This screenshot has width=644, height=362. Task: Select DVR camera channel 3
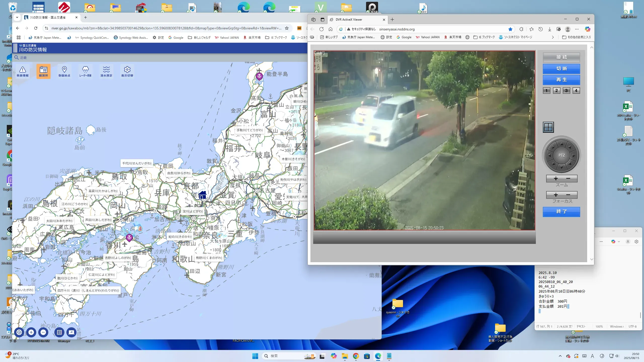(566, 90)
